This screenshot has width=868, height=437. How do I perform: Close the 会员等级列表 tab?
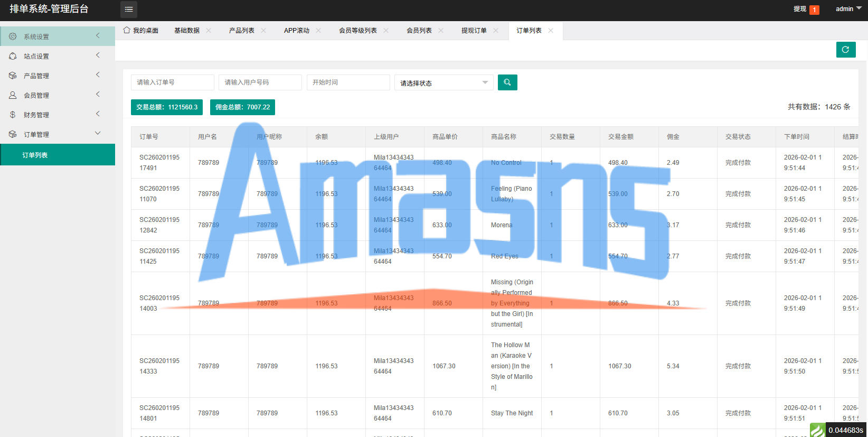[386, 31]
